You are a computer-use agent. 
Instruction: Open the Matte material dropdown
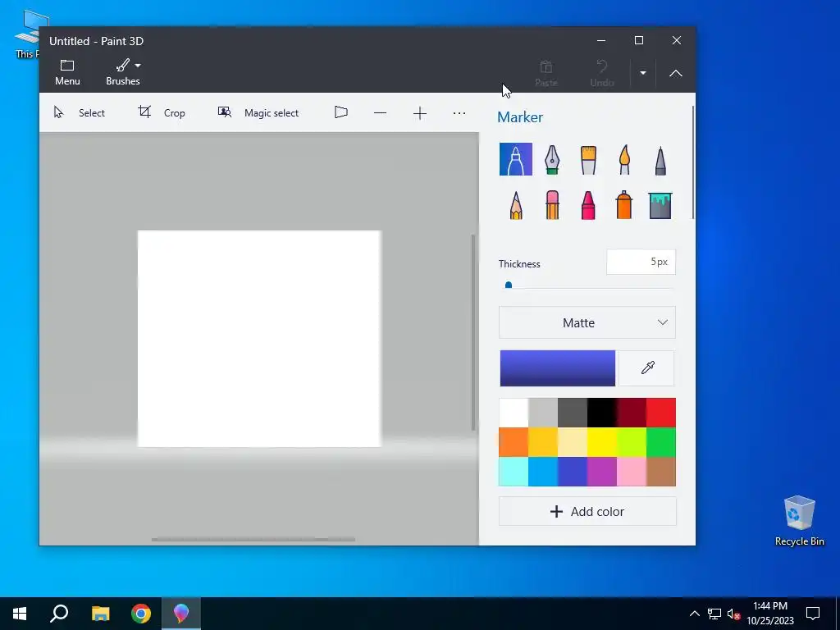point(587,322)
